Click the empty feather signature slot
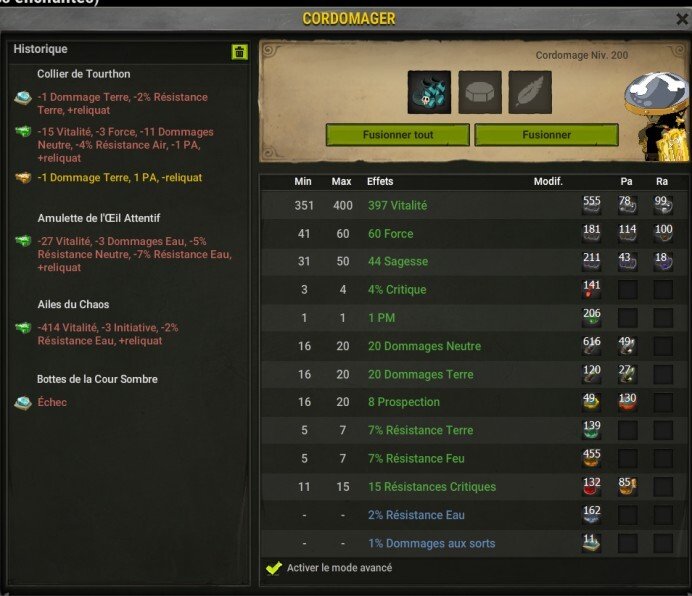Screen dimensions: 692x596 coord(530,92)
